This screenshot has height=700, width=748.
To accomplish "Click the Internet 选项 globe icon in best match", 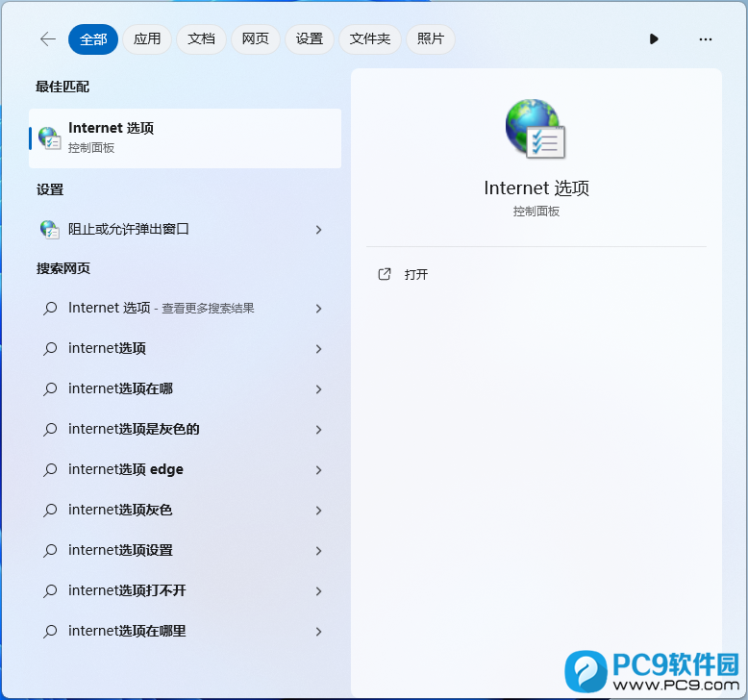I will (50, 138).
